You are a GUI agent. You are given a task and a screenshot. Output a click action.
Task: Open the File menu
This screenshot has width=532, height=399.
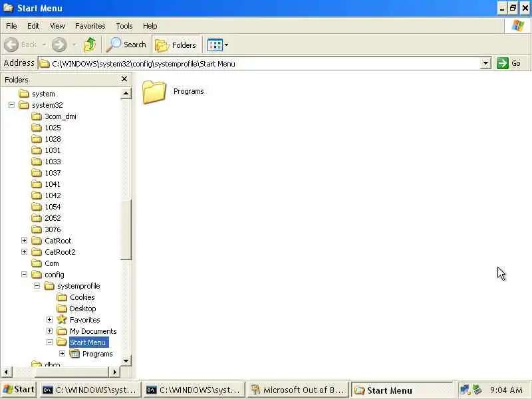tap(11, 26)
